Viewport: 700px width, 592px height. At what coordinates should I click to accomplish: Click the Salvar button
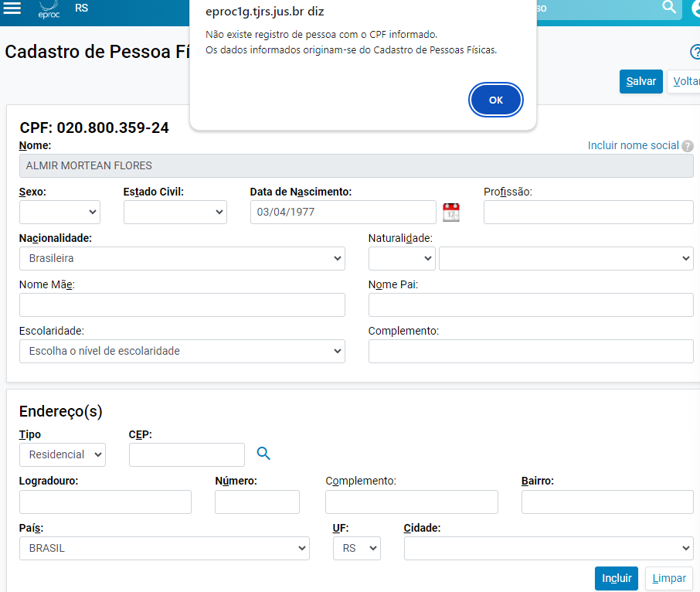(641, 80)
